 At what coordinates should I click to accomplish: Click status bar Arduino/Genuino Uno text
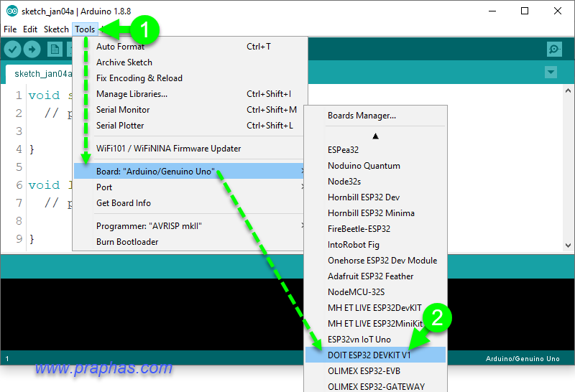point(523,359)
